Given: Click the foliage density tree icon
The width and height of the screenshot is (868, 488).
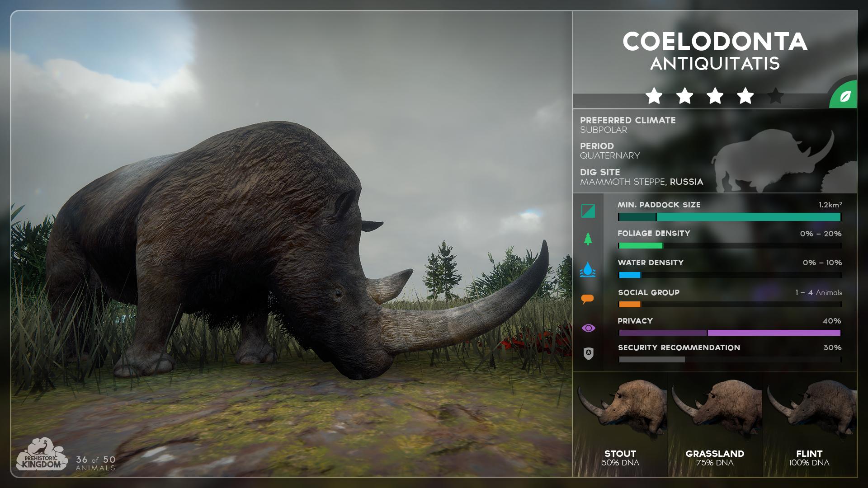Looking at the screenshot, I should tap(588, 239).
